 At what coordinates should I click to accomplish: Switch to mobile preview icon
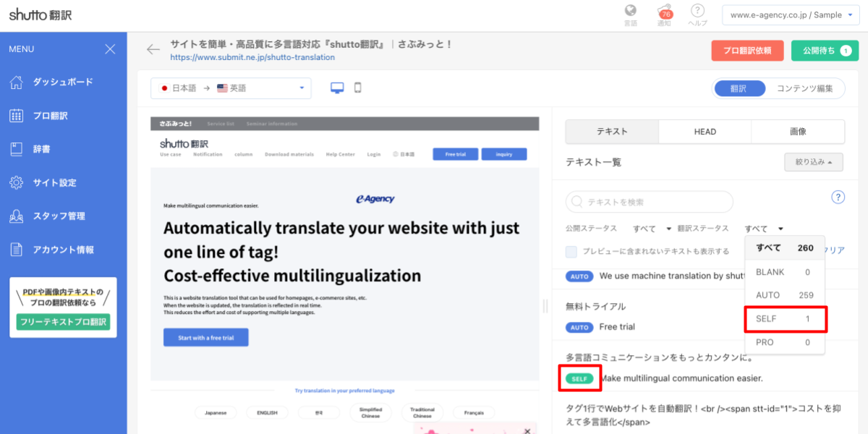(x=357, y=88)
